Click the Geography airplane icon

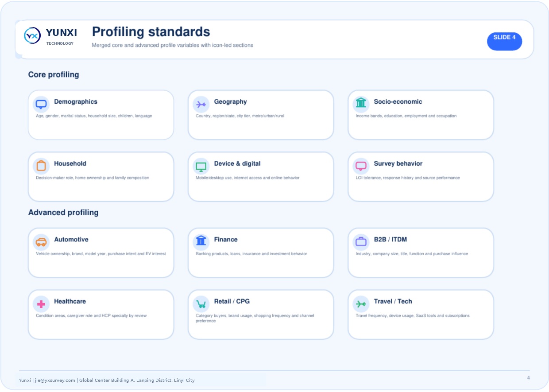coord(201,105)
